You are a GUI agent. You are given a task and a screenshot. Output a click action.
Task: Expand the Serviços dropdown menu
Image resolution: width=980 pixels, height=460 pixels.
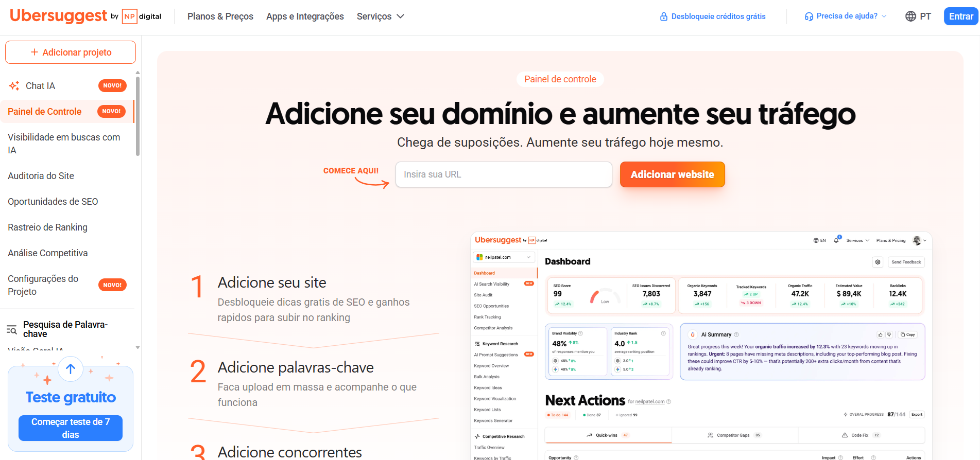(x=380, y=16)
